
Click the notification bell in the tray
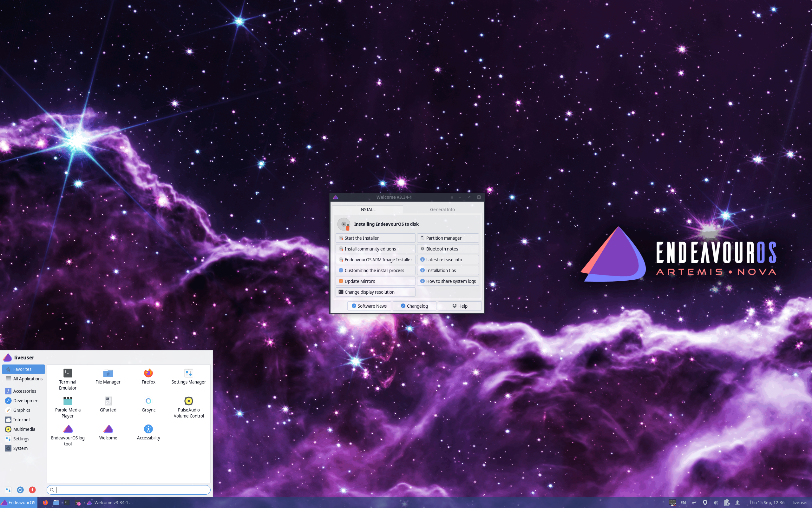737,503
